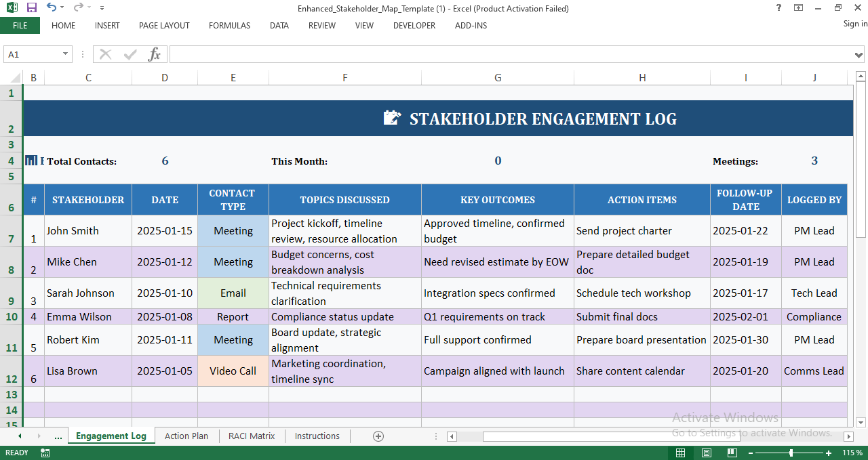Switch to Page Break Preview view
This screenshot has height=460, width=868.
coord(732,453)
